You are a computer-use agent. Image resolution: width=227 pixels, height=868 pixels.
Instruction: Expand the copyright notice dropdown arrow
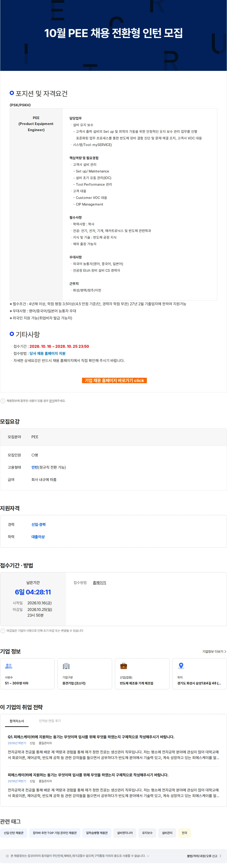click(148, 856)
